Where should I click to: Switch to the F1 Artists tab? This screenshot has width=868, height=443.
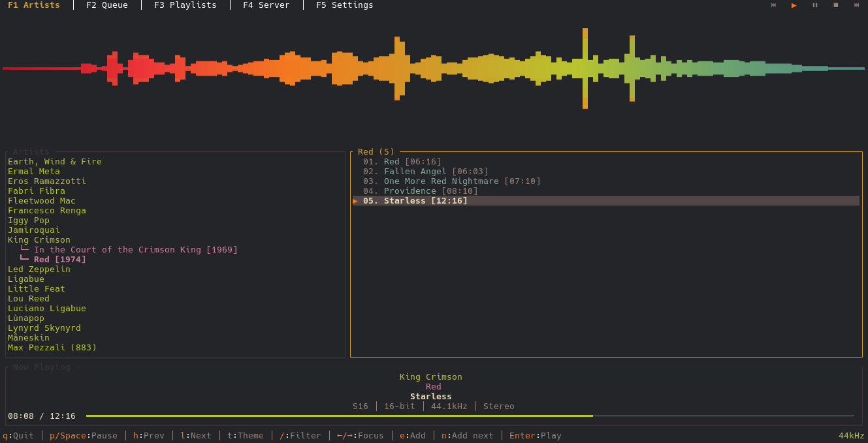coord(34,5)
